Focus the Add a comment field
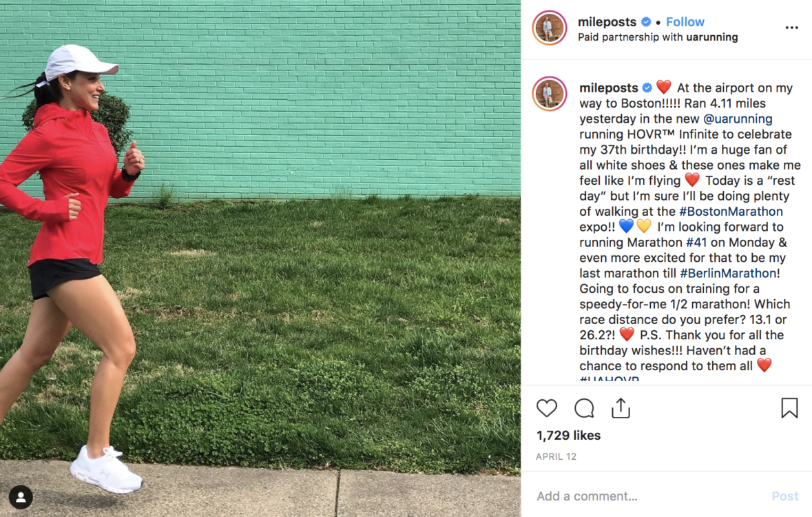812x517 pixels. point(647,496)
